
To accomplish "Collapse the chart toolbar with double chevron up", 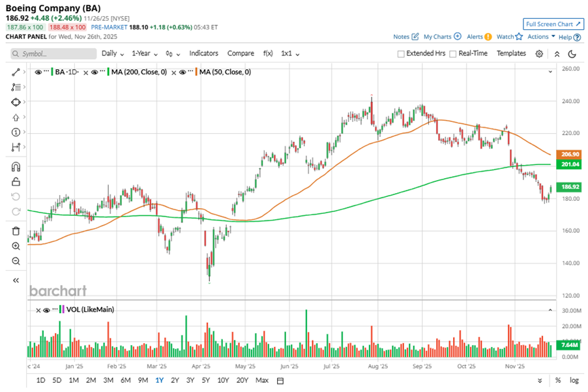I will [x=557, y=54].
